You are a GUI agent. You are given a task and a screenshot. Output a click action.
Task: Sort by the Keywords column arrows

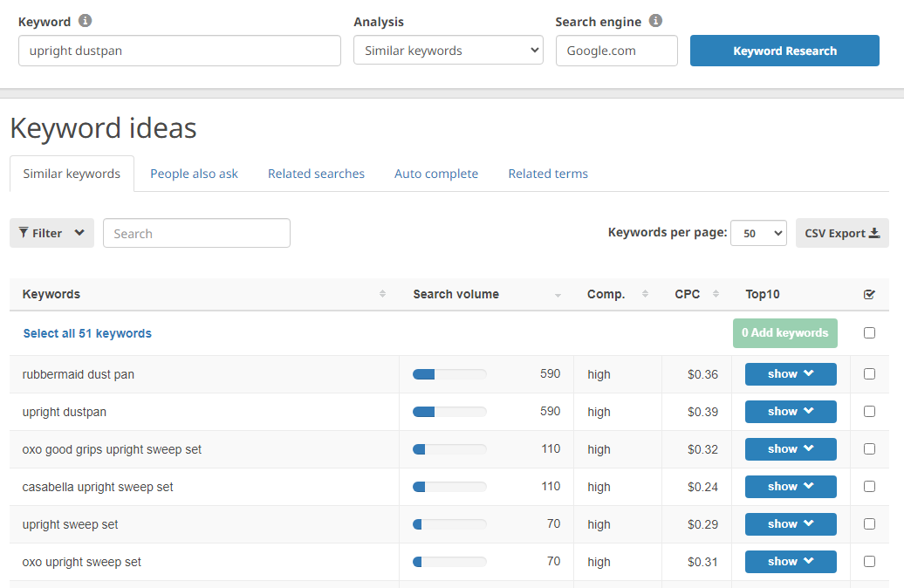tap(383, 294)
